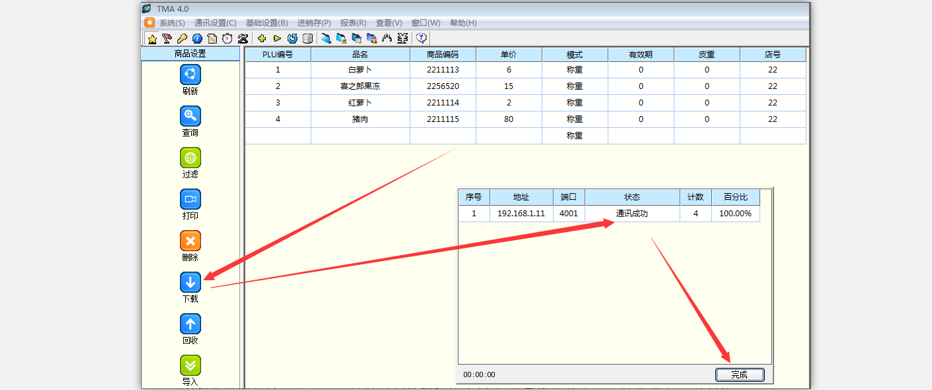Open the 报表(R) menu
This screenshot has height=390, width=932.
(353, 23)
